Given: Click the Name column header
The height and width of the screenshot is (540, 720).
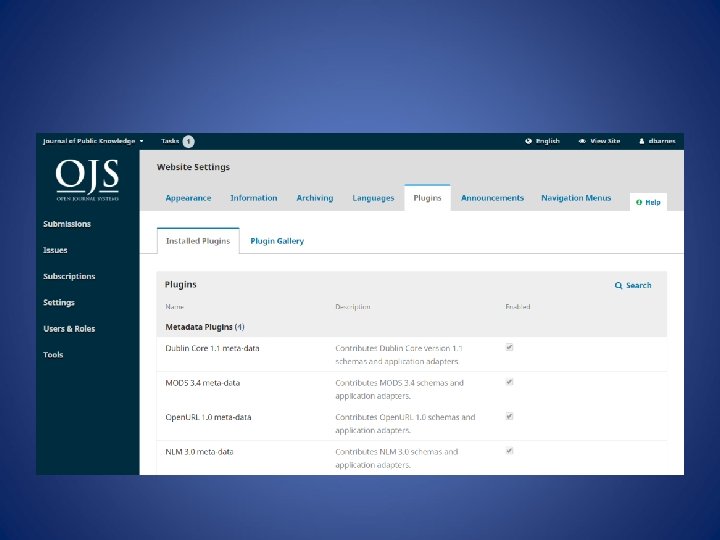Looking at the screenshot, I should tap(174, 307).
